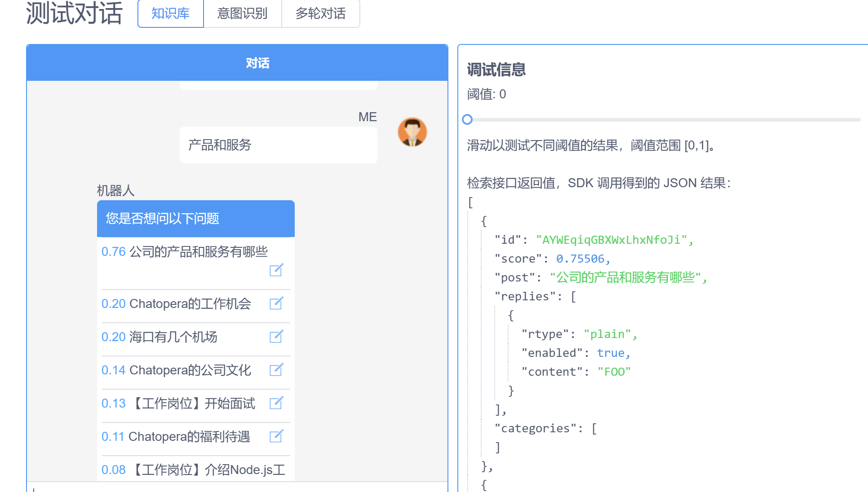Click the 调试信息 heading
This screenshot has width=868, height=492.
496,70
